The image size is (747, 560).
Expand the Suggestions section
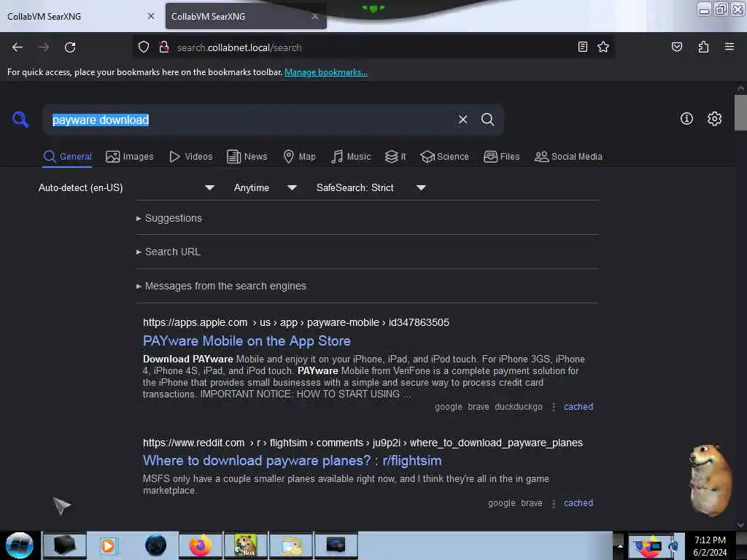point(169,218)
